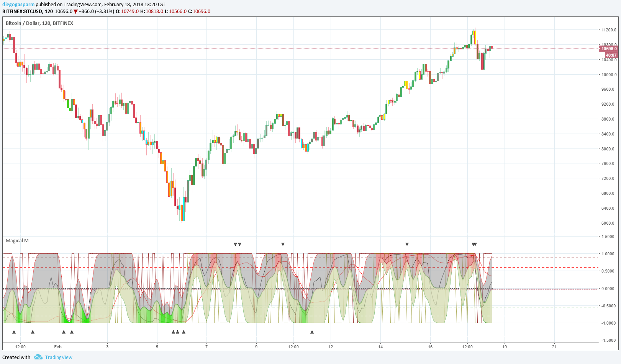Open the diegogasparm author link
621x364 pixels.
pos(18,5)
